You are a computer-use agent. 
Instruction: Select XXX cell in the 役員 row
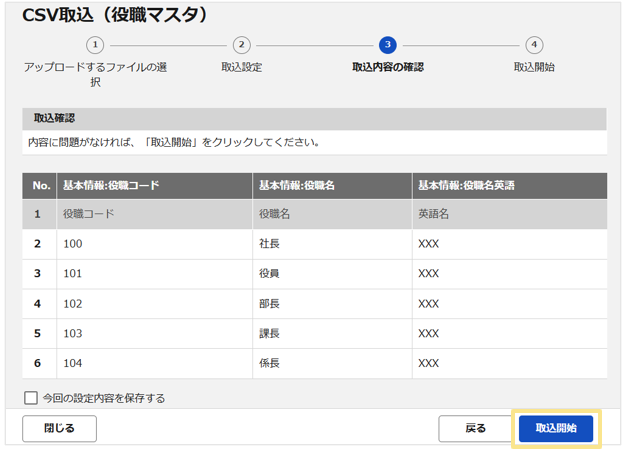tap(510, 274)
